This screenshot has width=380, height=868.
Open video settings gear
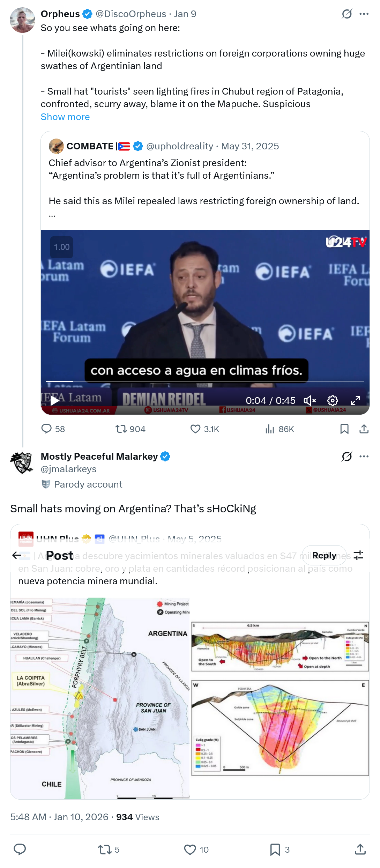coord(333,401)
